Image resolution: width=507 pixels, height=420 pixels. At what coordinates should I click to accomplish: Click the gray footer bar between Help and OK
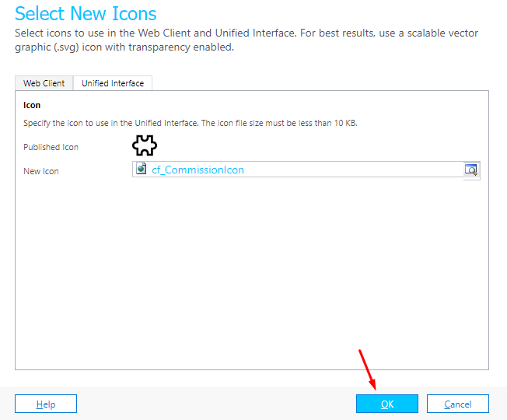(217, 404)
